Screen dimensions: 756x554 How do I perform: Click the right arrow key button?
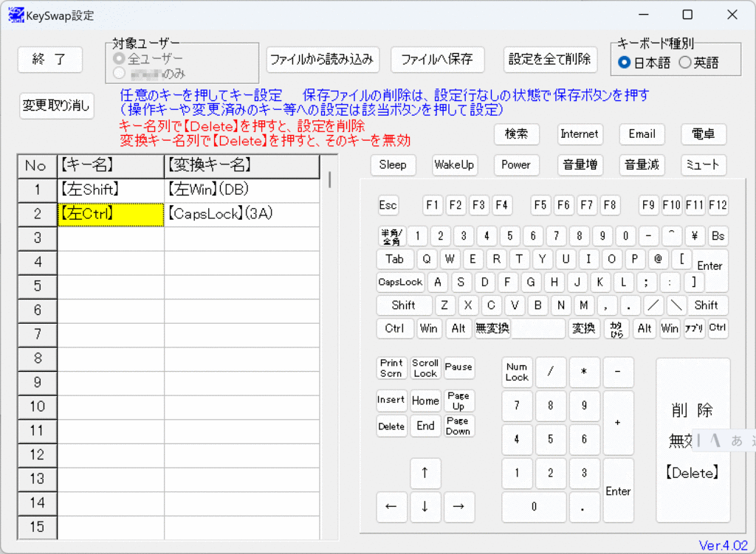pyautogui.click(x=458, y=507)
